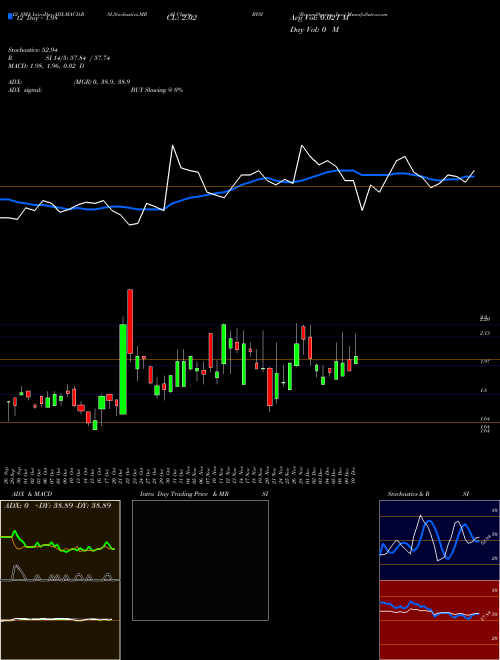Select the '12 Day = 1.98' legend text
Image resolution: width=500 pixels, height=660 pixels.
pos(35,18)
